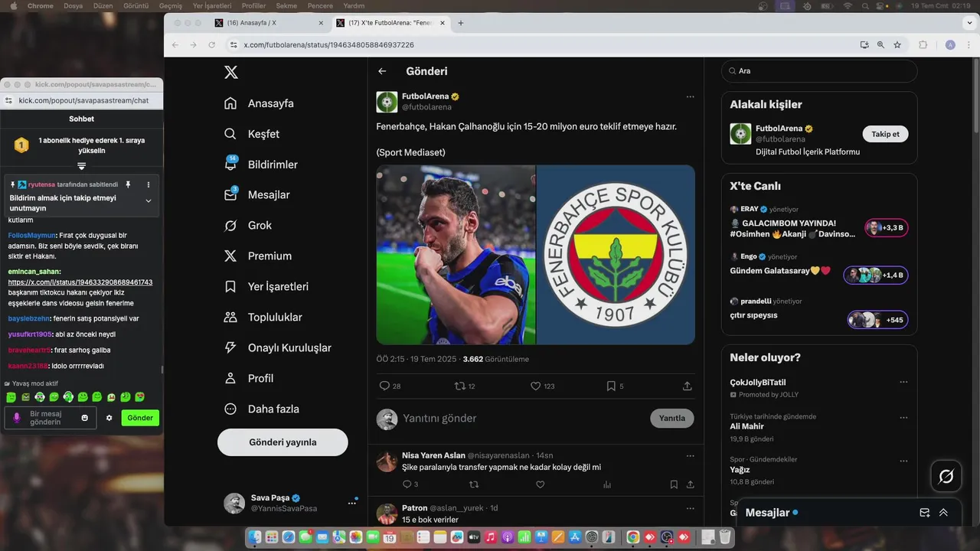Screen dimensions: 980x551
Task: Click bookmark star in Chrome address bar
Action: click(x=897, y=45)
